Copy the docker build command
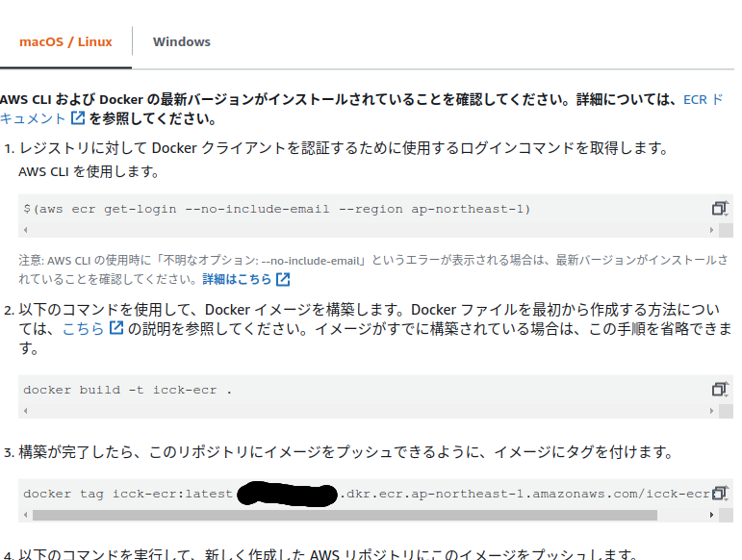 pos(719,389)
